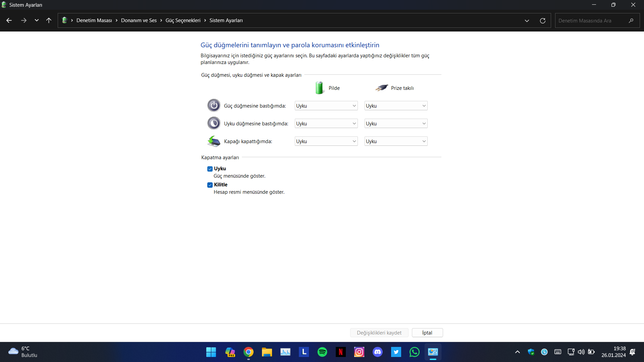
Task: Go to Güç Seçenekleri breadcrumb
Action: [183, 20]
